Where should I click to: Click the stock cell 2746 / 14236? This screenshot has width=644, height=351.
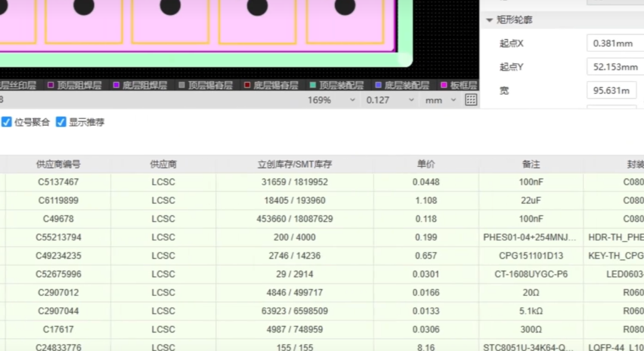tap(295, 255)
